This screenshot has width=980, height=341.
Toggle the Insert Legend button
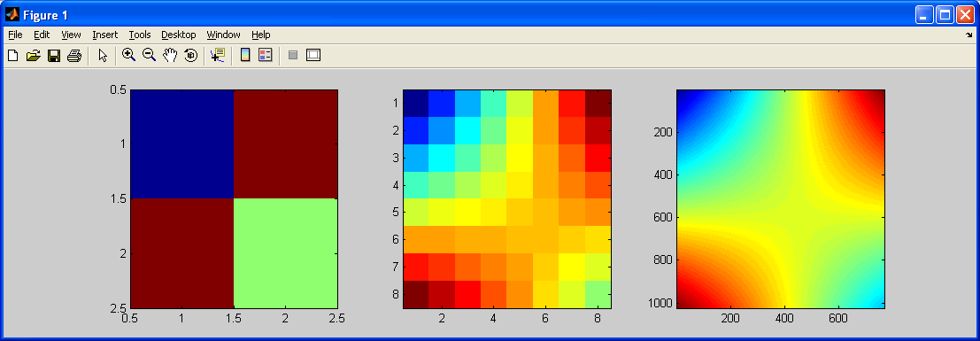[x=265, y=55]
